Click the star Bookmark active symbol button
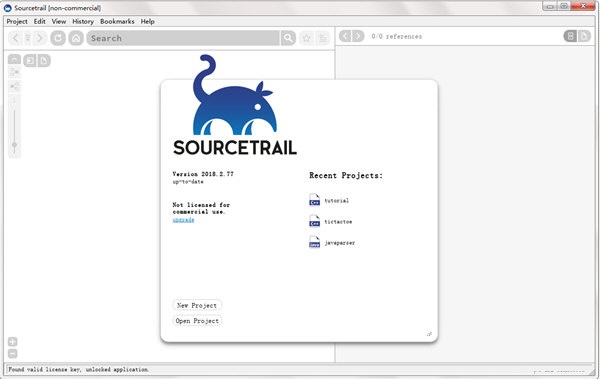600x379 pixels. pyautogui.click(x=307, y=38)
